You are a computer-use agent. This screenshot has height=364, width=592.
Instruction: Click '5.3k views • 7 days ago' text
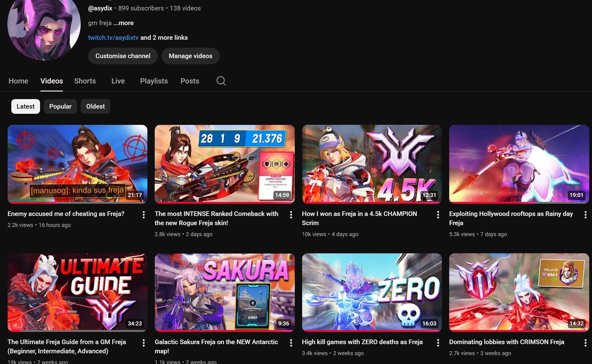point(478,234)
